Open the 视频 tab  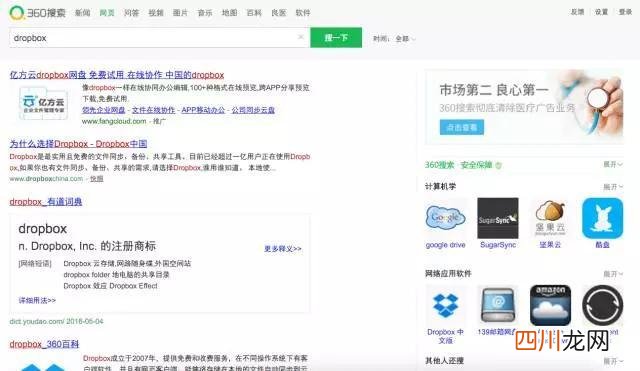coord(156,13)
